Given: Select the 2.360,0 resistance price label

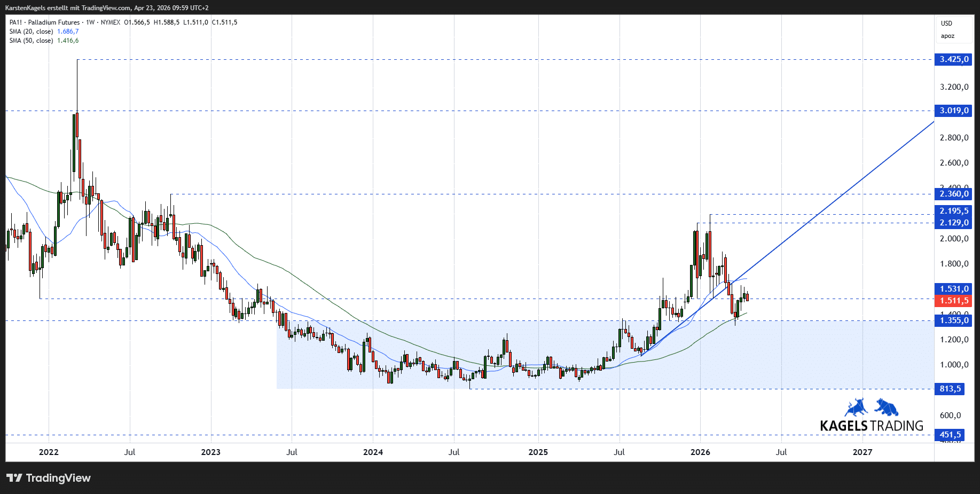Looking at the screenshot, I should [x=954, y=194].
